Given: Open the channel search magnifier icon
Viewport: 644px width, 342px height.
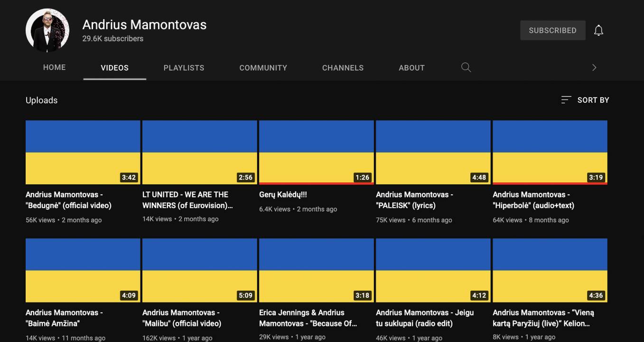Looking at the screenshot, I should [x=466, y=67].
